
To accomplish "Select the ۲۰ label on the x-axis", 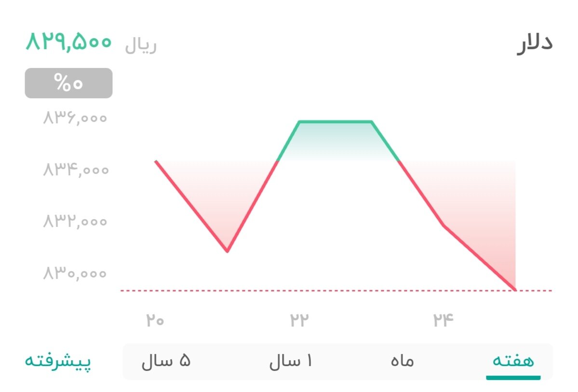I will coord(154,318).
